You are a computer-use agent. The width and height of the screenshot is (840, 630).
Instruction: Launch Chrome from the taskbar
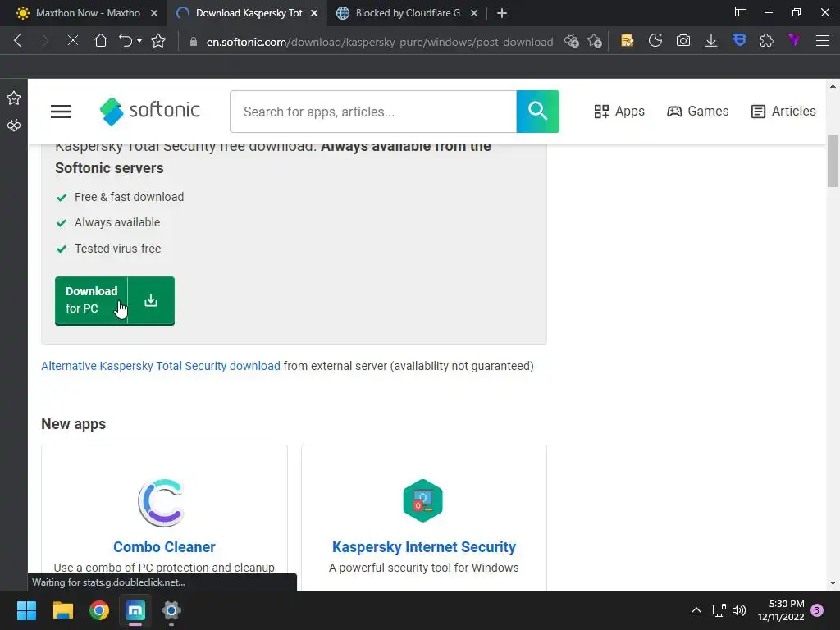tap(99, 610)
